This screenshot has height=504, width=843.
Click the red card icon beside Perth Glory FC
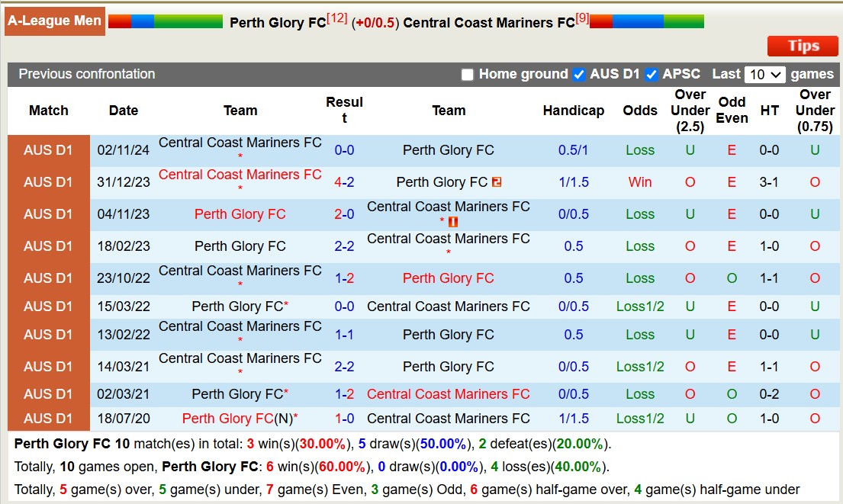496,182
